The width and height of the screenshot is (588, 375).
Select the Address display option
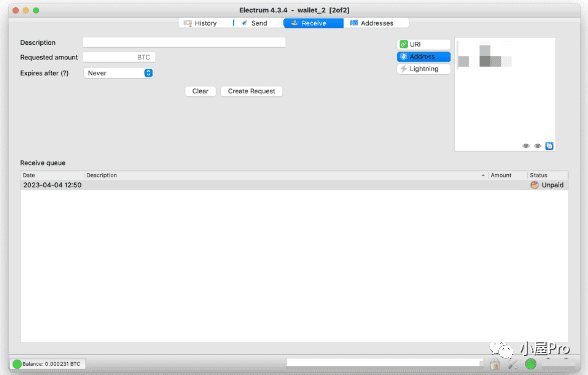coord(423,57)
